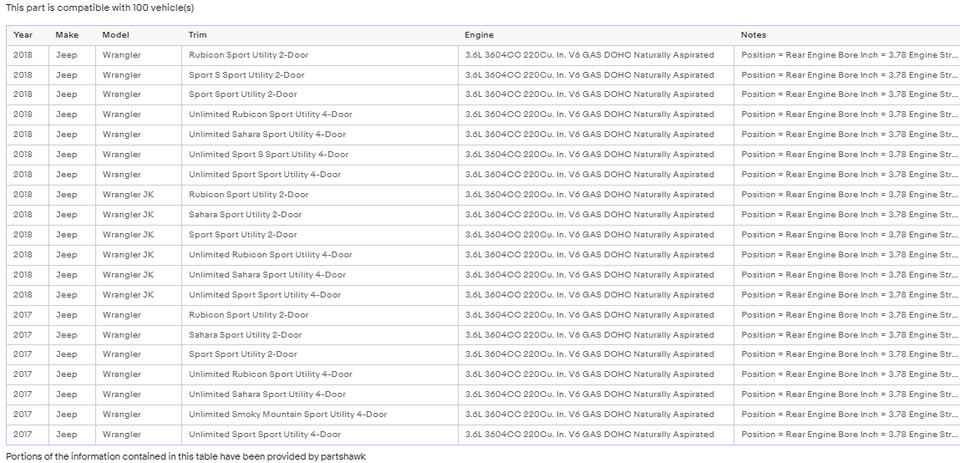The image size is (960, 463).
Task: Click the Trim column header
Action: [198, 35]
